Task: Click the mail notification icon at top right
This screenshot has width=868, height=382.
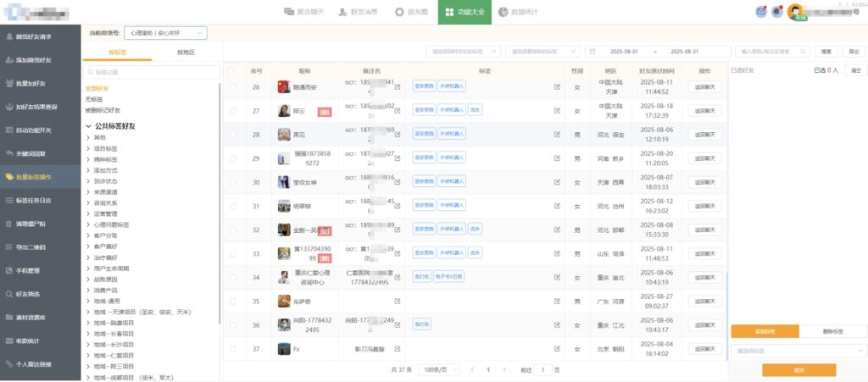Action: pos(759,12)
